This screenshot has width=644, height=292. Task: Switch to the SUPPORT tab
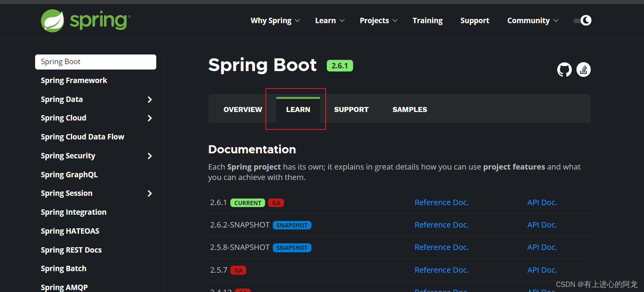coord(351,110)
